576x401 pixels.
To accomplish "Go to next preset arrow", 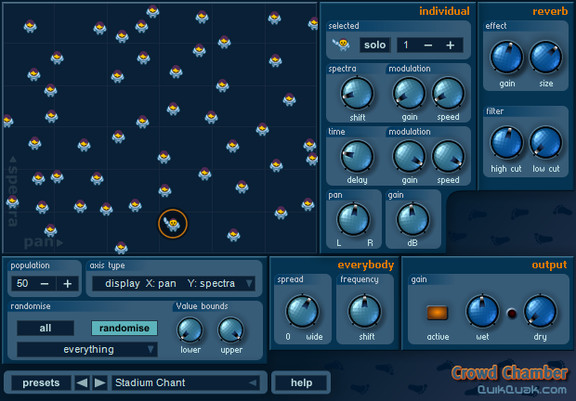I will (100, 383).
